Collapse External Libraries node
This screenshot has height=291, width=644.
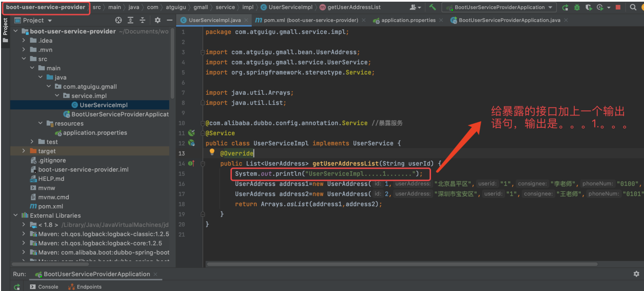click(15, 215)
